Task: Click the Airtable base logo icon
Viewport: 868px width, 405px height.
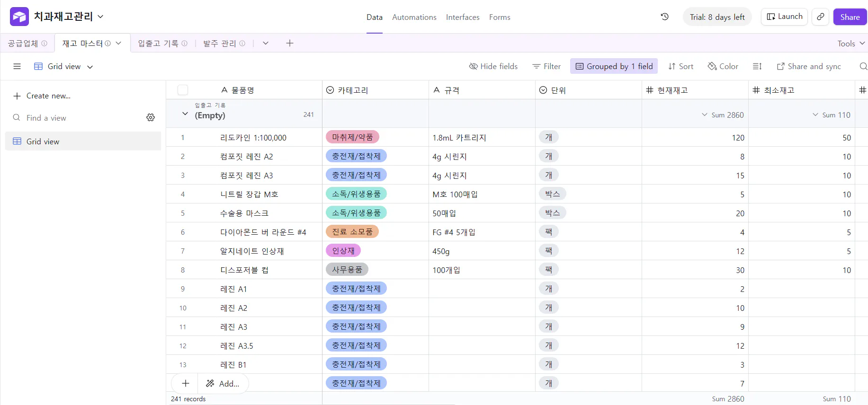Action: [x=19, y=17]
